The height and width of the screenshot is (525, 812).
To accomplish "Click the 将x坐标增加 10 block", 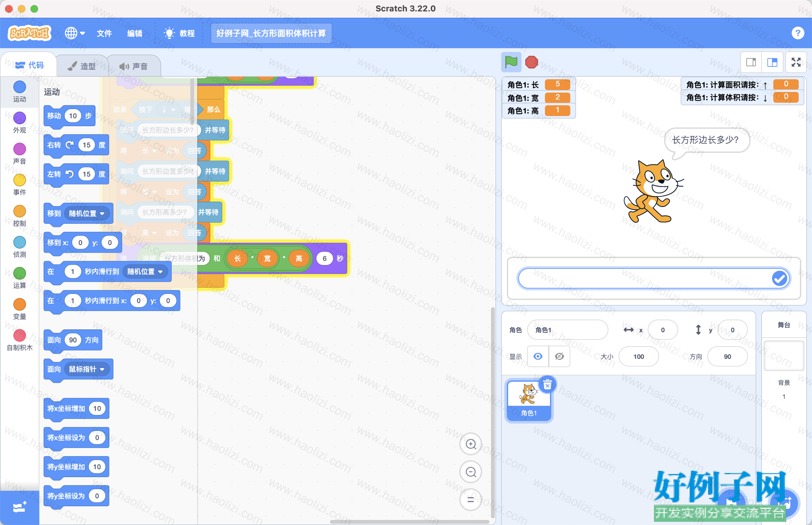I will click(x=76, y=409).
